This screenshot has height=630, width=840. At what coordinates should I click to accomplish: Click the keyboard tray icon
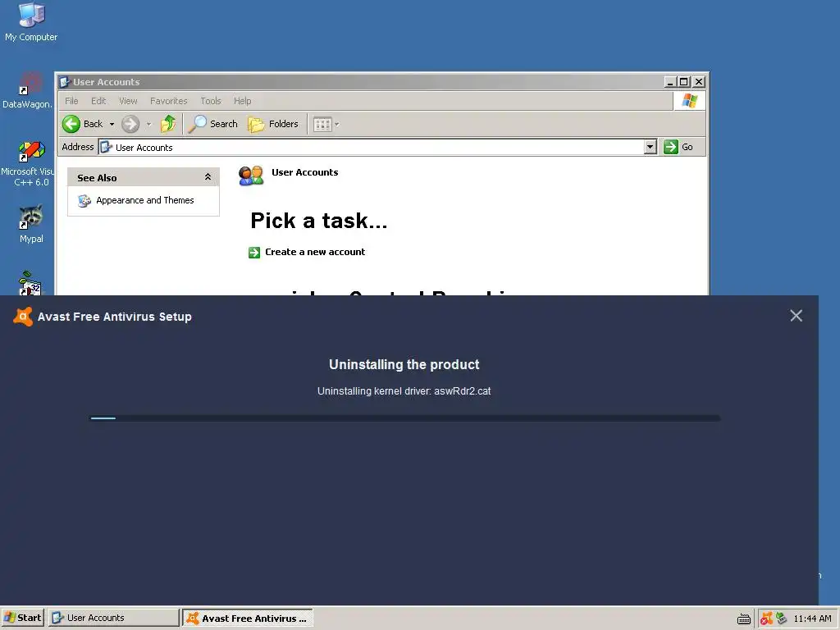point(743,619)
